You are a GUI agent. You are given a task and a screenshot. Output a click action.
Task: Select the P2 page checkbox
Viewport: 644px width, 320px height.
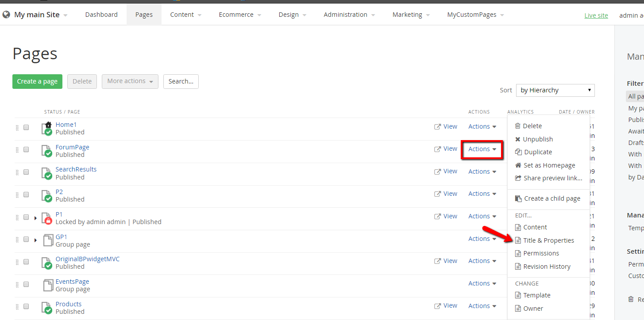(x=26, y=194)
